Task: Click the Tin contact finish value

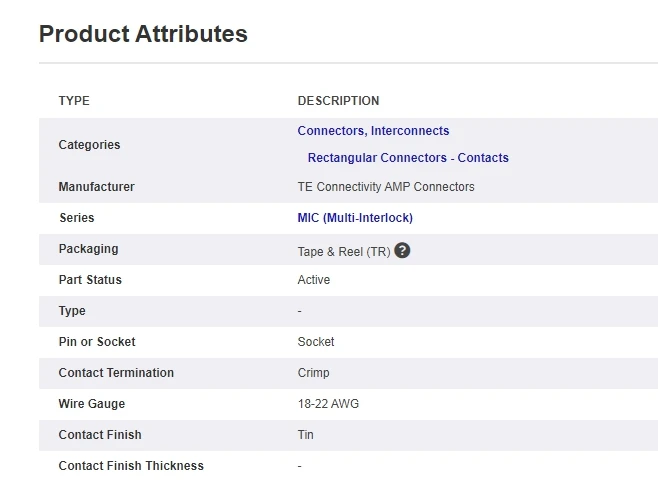Action: (306, 435)
